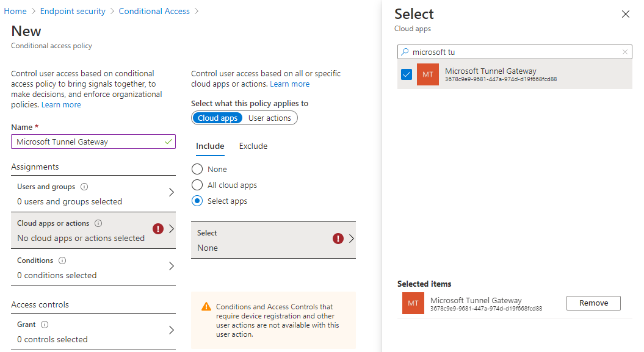Click 'No cloud apps or actions selected' text
The width and height of the screenshot is (644, 352).
pyautogui.click(x=81, y=238)
